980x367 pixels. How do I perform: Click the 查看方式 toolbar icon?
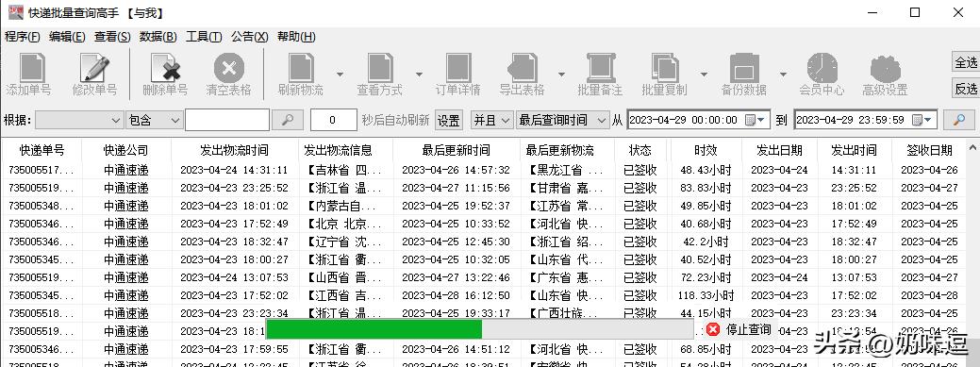[x=380, y=68]
